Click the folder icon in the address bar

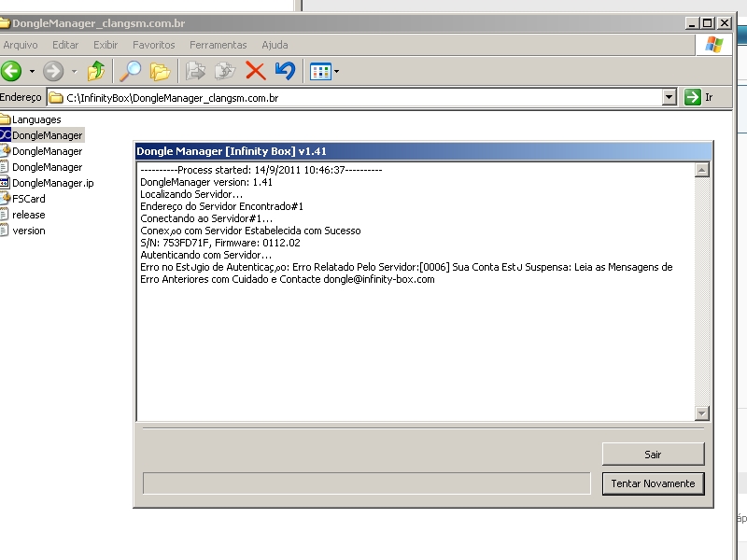tap(56, 98)
